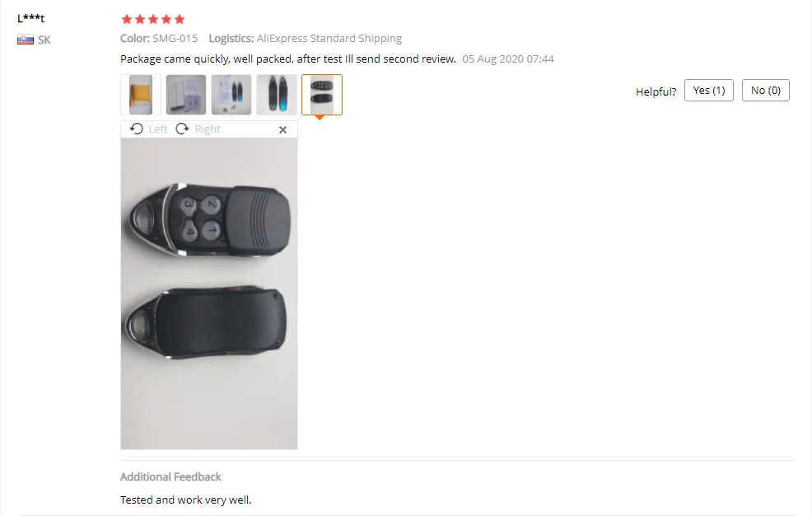Click the fifth red rating star

coord(180,19)
